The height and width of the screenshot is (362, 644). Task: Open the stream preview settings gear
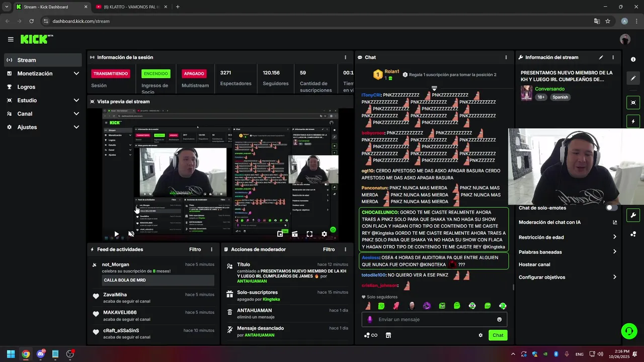pos(324,234)
